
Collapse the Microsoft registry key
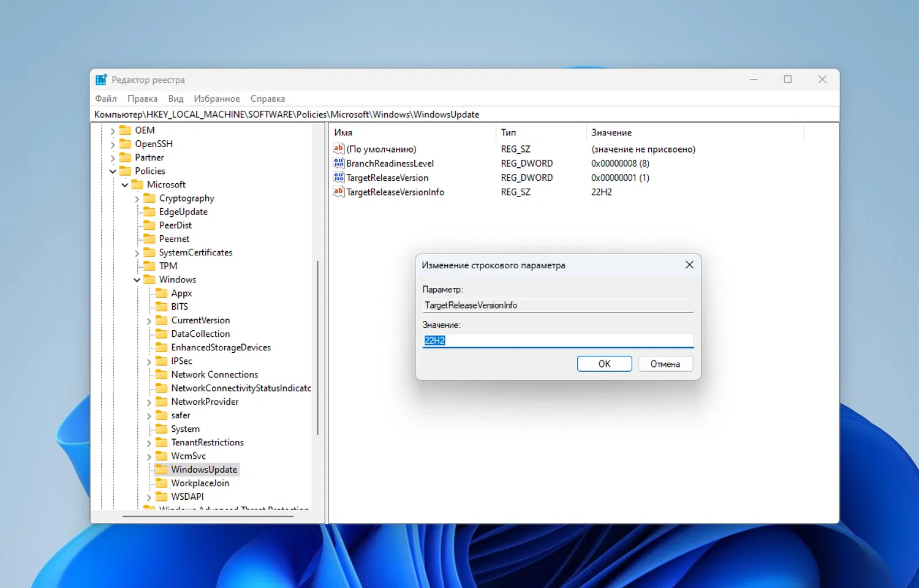coord(125,184)
